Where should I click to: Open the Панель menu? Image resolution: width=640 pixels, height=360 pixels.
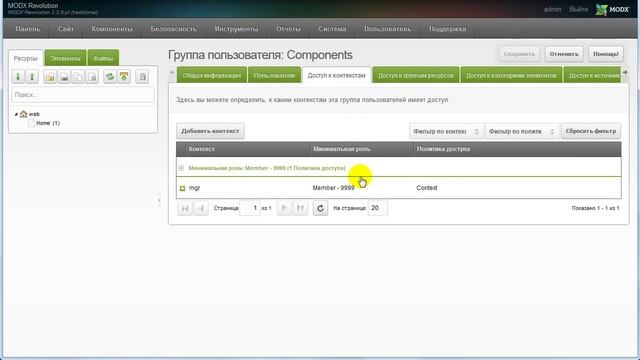pos(28,29)
